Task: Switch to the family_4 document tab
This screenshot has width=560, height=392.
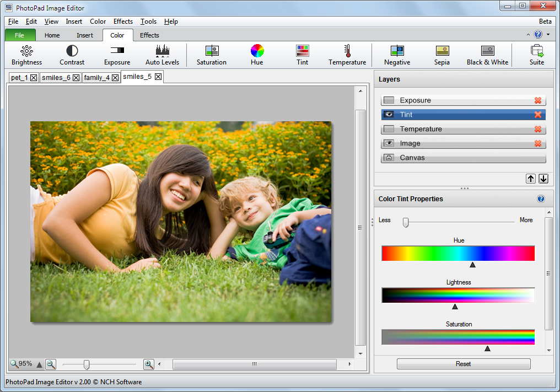Action: coord(97,78)
